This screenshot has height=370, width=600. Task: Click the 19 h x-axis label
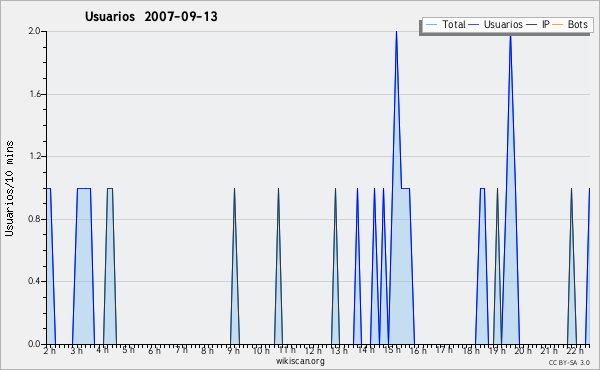point(497,350)
